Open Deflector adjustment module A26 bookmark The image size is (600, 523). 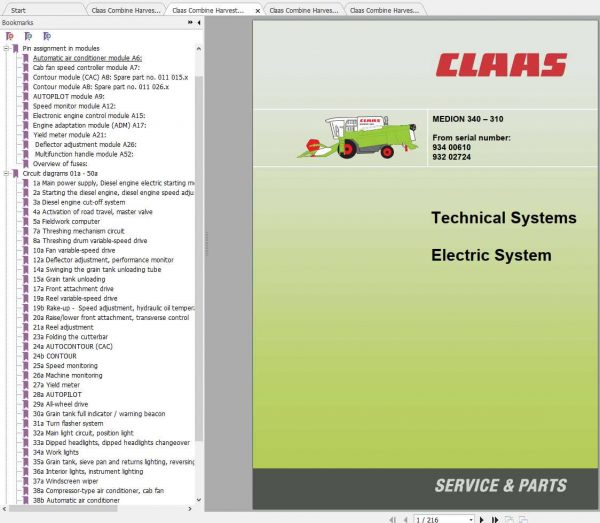coord(85,144)
